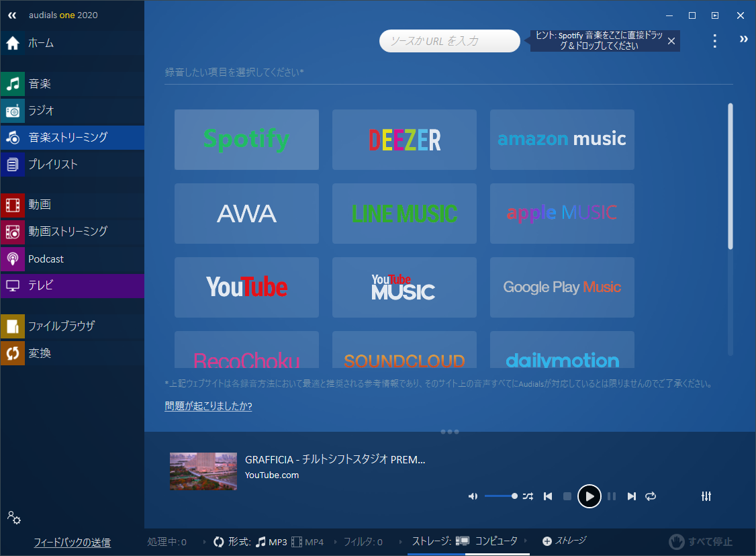This screenshot has width=756, height=556.
Task: Open the フィードバックの送信 feedback link
Action: (73, 543)
